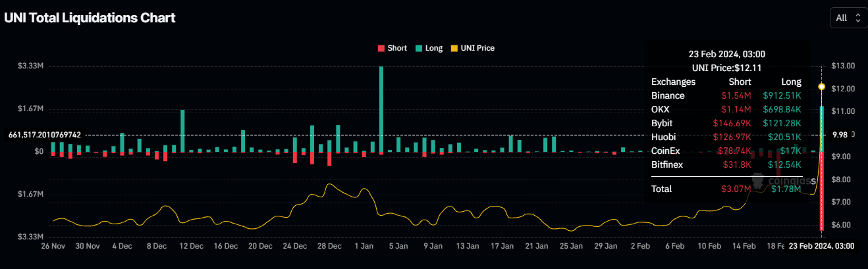Click the red short liquidation bar on 23 Feb

tap(821, 191)
